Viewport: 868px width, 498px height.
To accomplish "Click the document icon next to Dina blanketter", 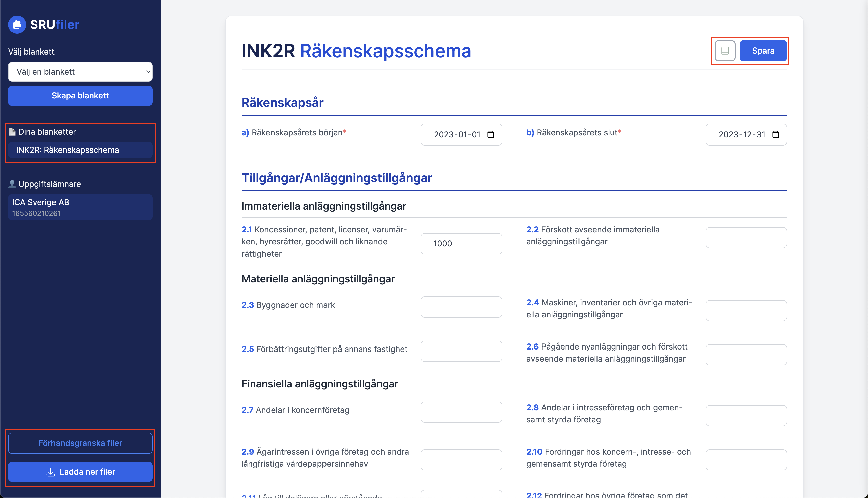I will pyautogui.click(x=12, y=132).
